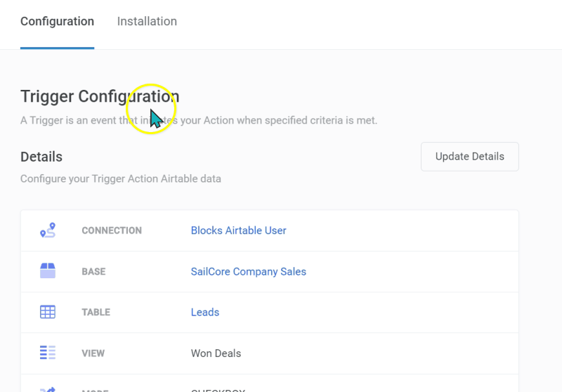The height and width of the screenshot is (392, 562).
Task: Click the Connection route pin icon
Action: click(47, 230)
